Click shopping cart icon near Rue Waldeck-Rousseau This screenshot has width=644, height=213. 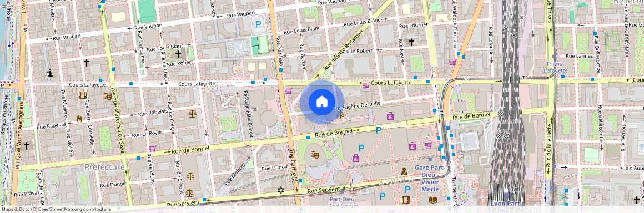[x=452, y=62]
